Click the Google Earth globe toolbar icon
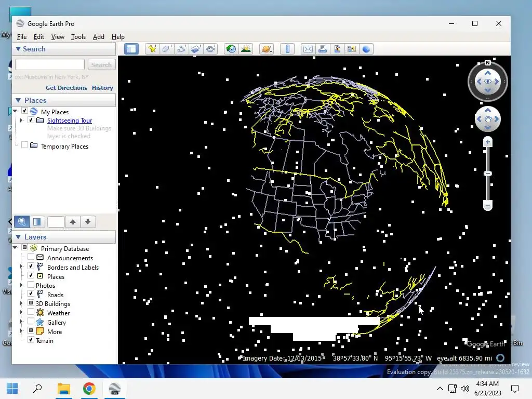Viewport: 532px width, 399px height. click(x=366, y=49)
